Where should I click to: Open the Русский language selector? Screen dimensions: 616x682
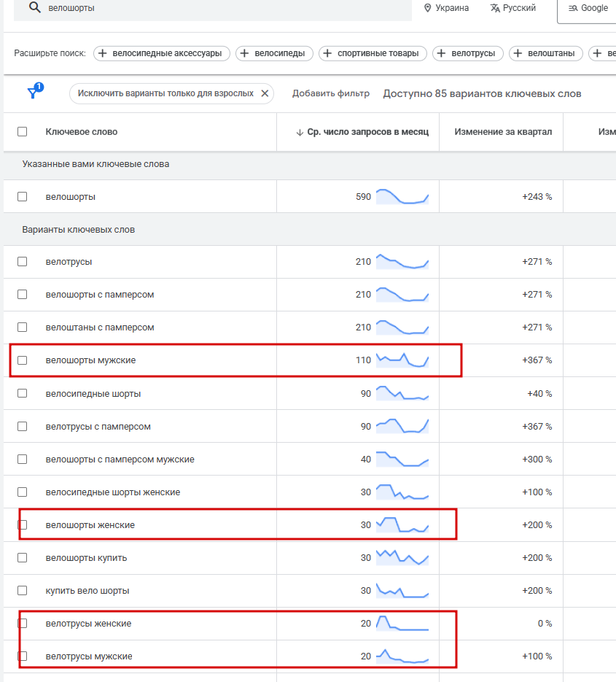[x=513, y=8]
